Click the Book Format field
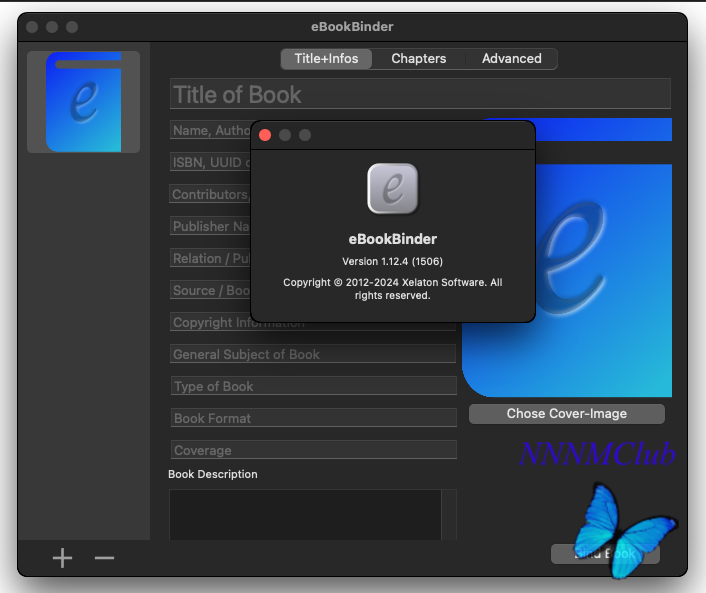Viewport: 706px width, 593px height. click(x=314, y=418)
